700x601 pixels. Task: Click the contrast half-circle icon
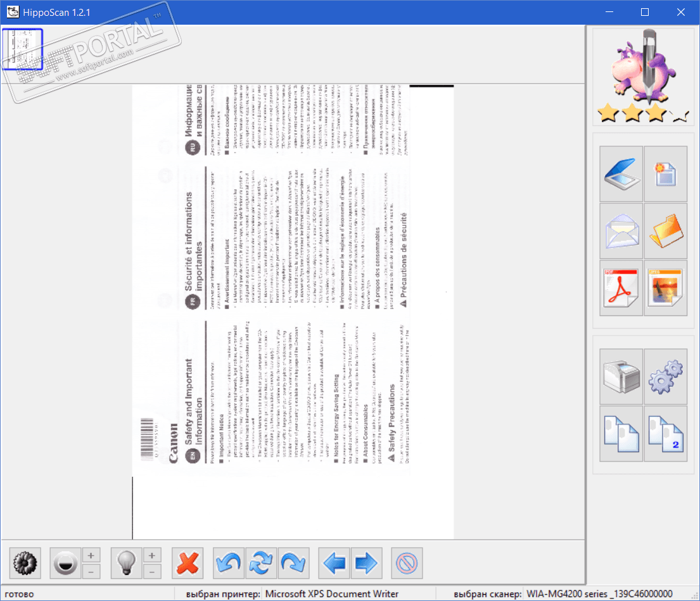[65, 563]
